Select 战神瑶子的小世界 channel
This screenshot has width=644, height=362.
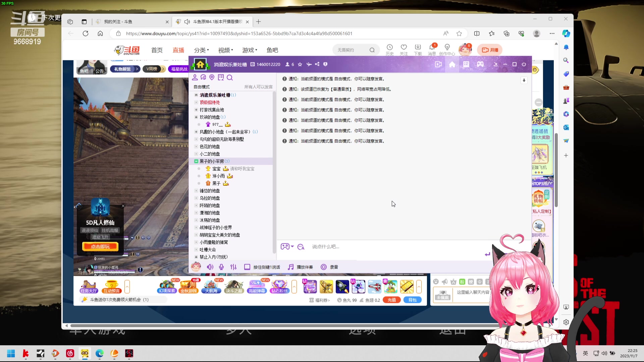tap(216, 228)
